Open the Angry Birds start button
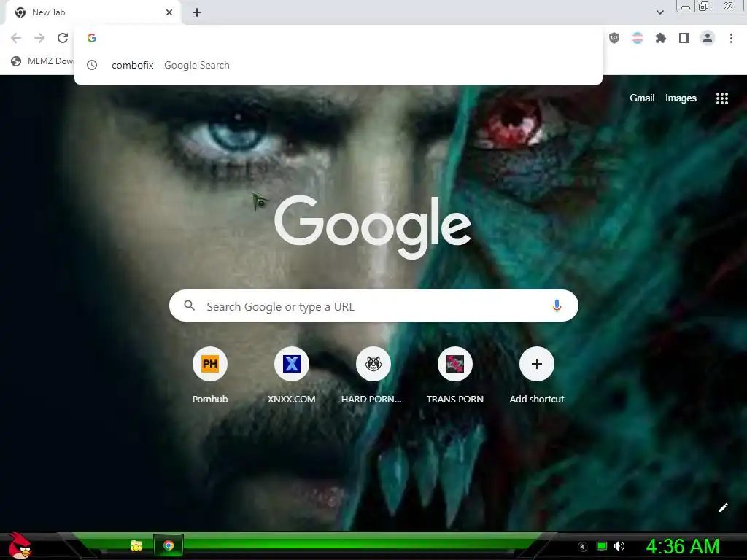This screenshot has height=560, width=747. tap(19, 545)
